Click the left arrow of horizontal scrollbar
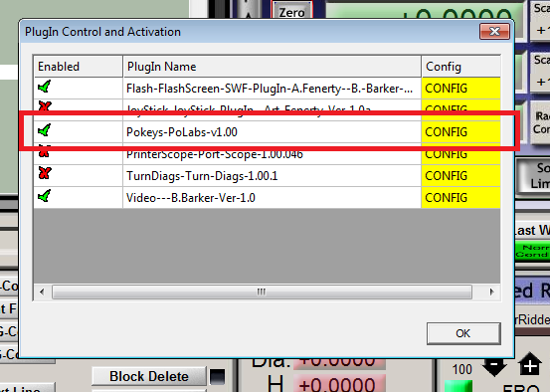550x392 pixels. click(x=42, y=292)
